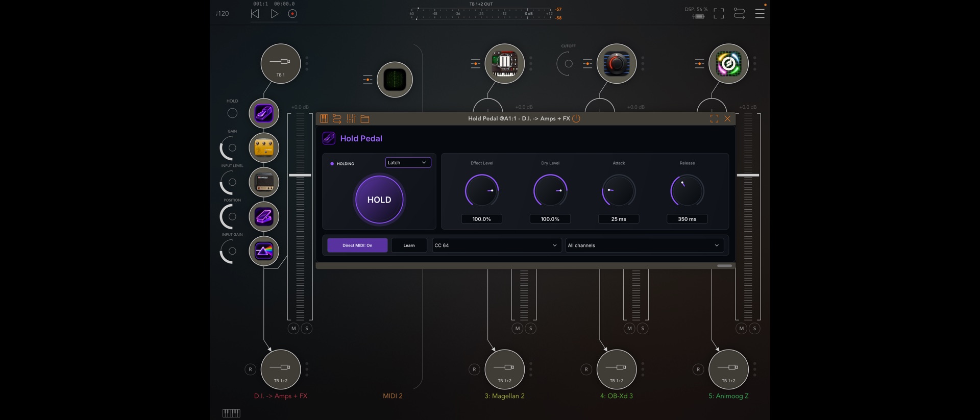Mute the Magellan 2 channel
The image size is (980, 420).
[x=518, y=329]
